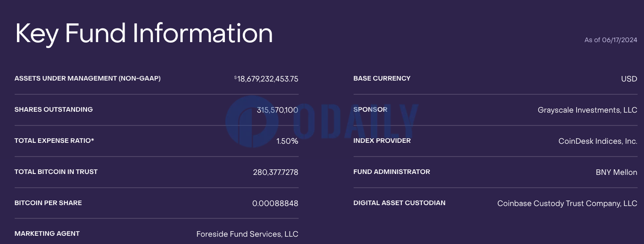This screenshot has height=244, width=644.
Task: Click Coinbase Custody Trust Company, LLC
Action: (x=567, y=203)
